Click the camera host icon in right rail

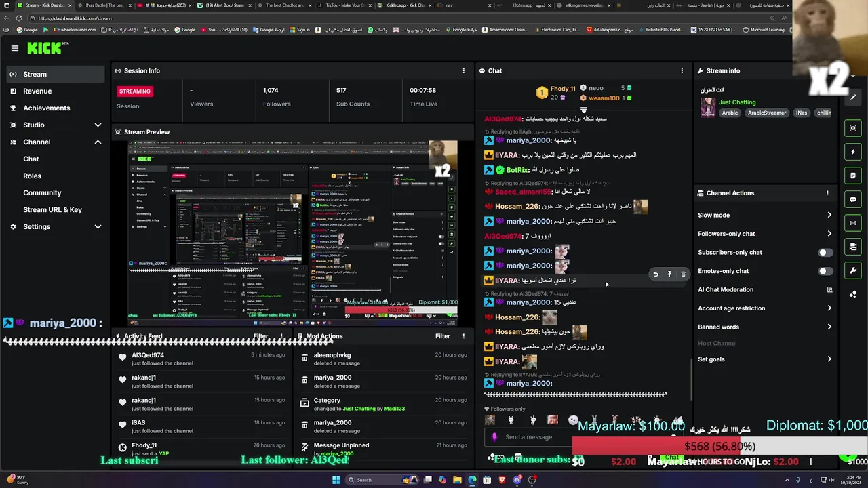[x=853, y=247]
